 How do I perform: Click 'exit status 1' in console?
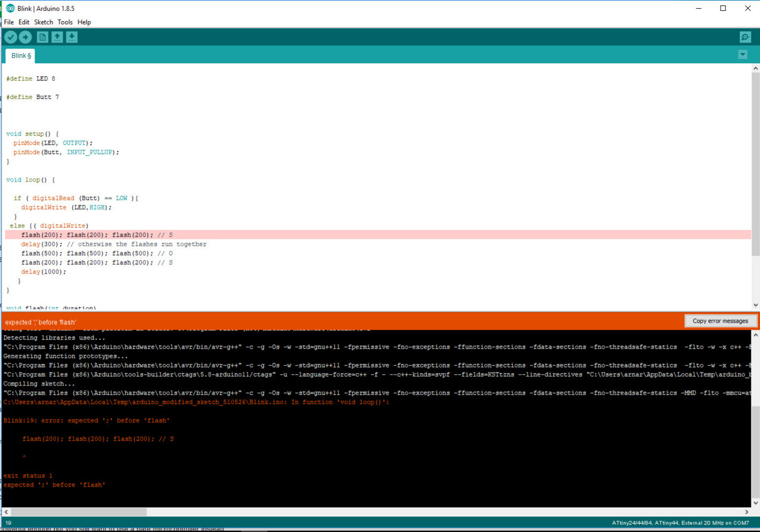click(x=28, y=476)
